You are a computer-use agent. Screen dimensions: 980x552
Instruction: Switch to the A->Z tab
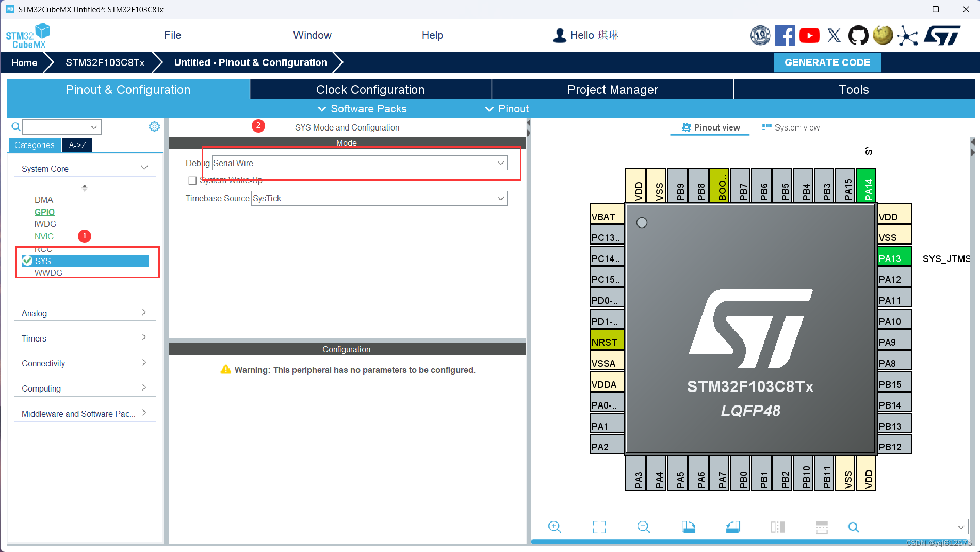77,145
